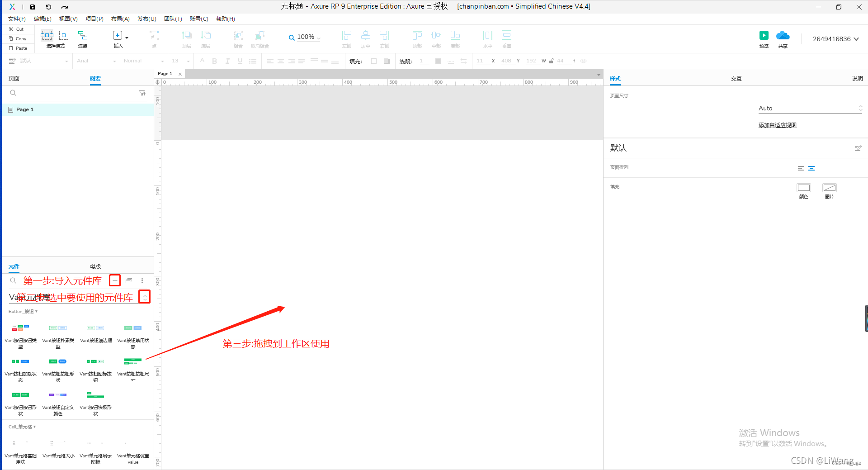Switch to the 母版 masters tab
The image size is (868, 470).
point(95,266)
